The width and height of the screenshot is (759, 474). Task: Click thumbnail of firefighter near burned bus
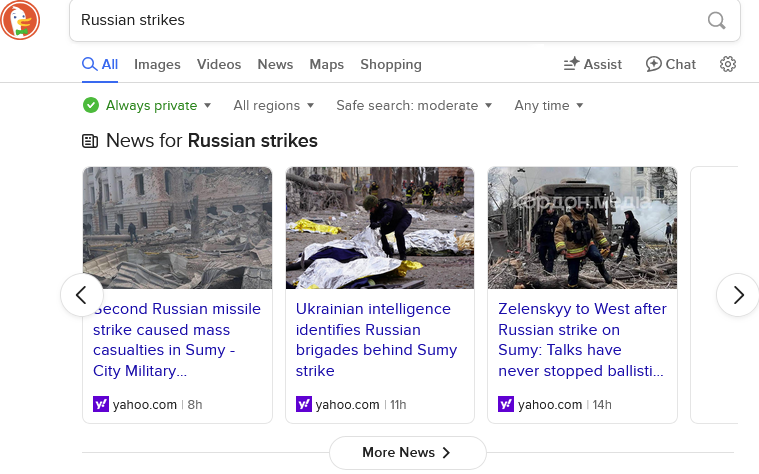pyautogui.click(x=582, y=228)
